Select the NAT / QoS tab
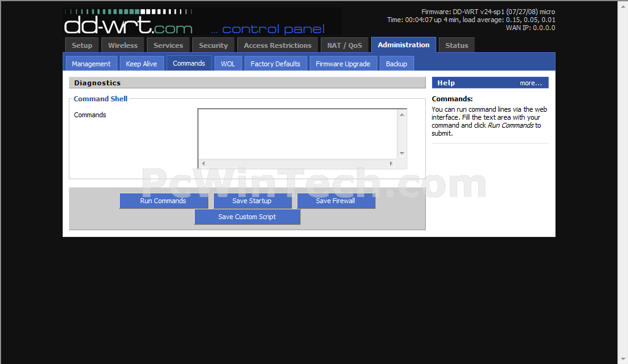 click(x=345, y=45)
